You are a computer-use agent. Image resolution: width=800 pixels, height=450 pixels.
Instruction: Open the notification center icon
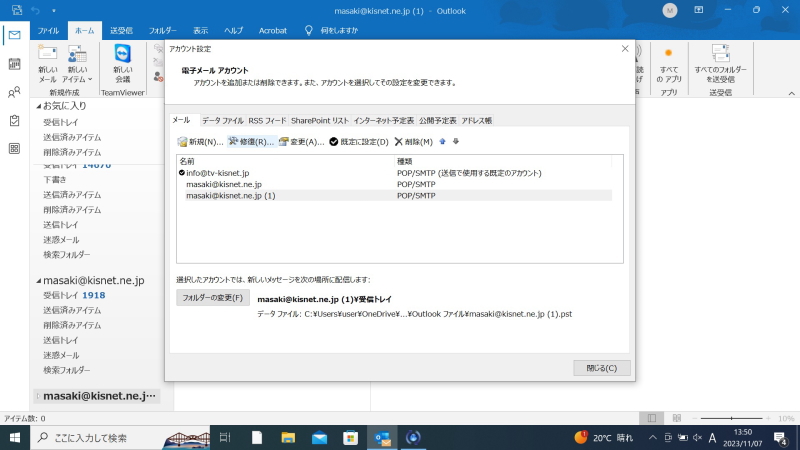point(780,438)
